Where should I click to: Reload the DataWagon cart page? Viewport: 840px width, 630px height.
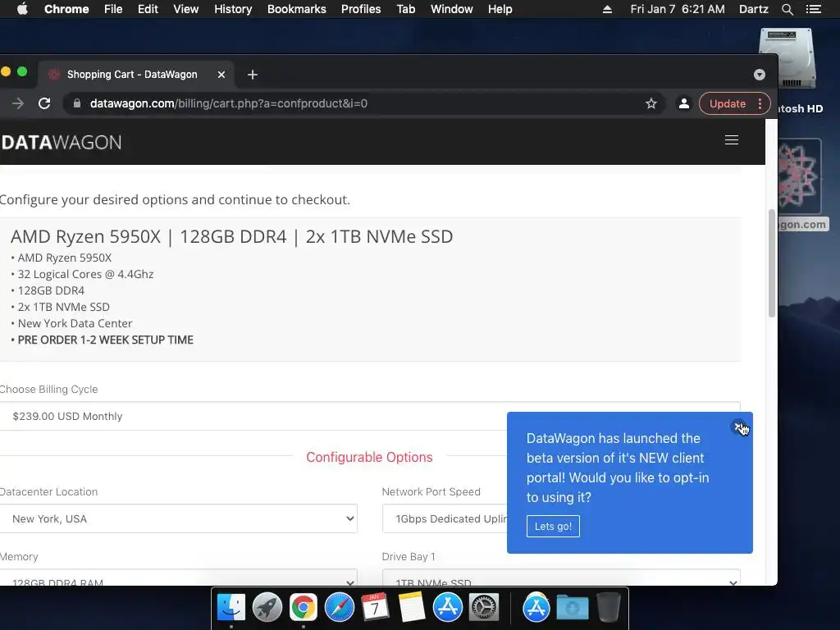pyautogui.click(x=44, y=103)
